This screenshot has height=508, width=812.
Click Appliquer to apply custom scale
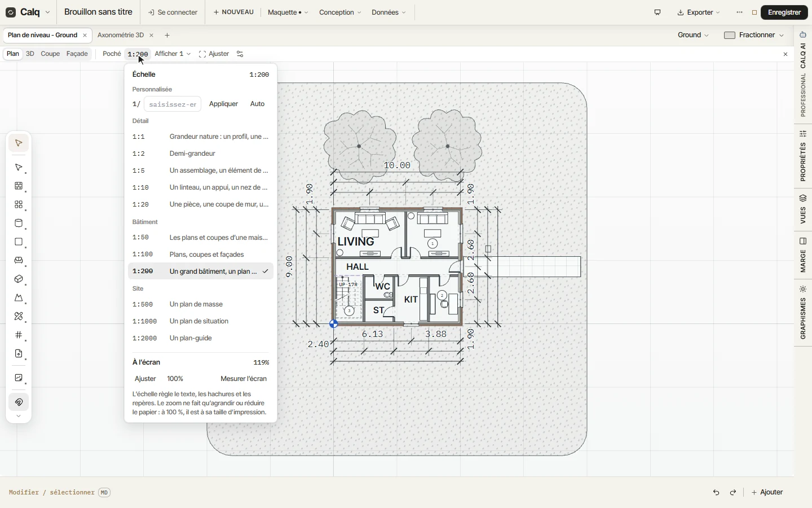pyautogui.click(x=224, y=104)
